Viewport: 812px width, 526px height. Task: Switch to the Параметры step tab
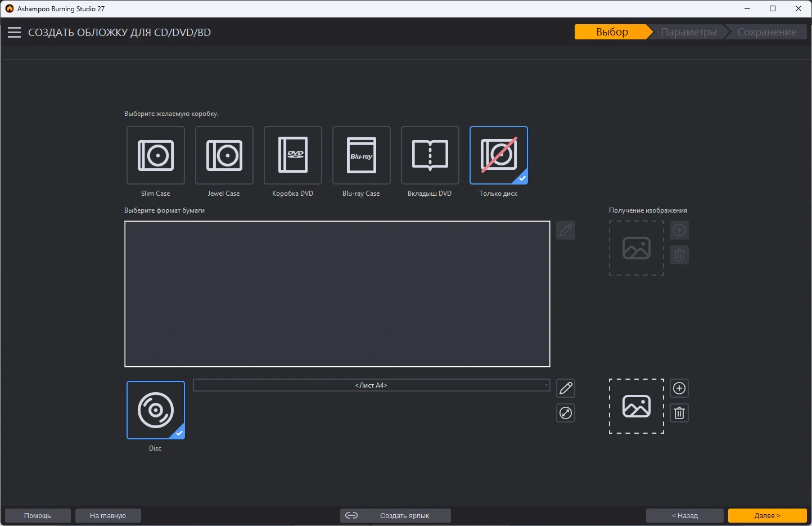pos(688,32)
